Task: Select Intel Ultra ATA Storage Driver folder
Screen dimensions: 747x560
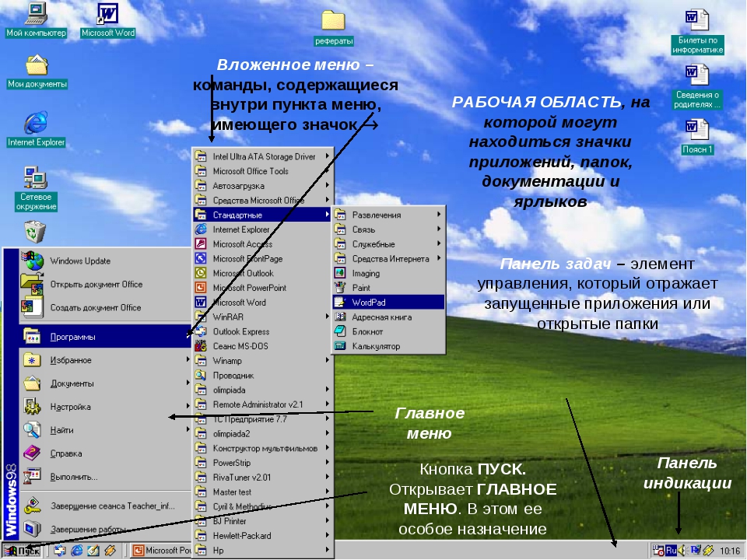Action: click(x=262, y=156)
